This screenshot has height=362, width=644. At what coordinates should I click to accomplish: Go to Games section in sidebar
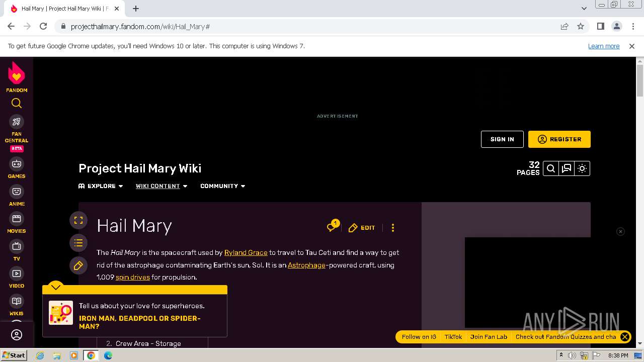(17, 168)
